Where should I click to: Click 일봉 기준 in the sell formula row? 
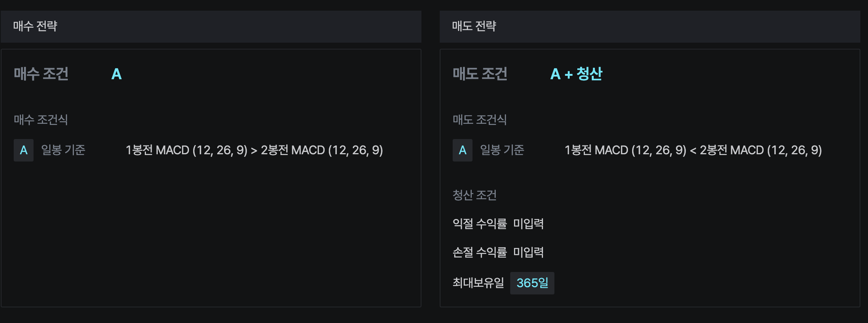tap(502, 150)
